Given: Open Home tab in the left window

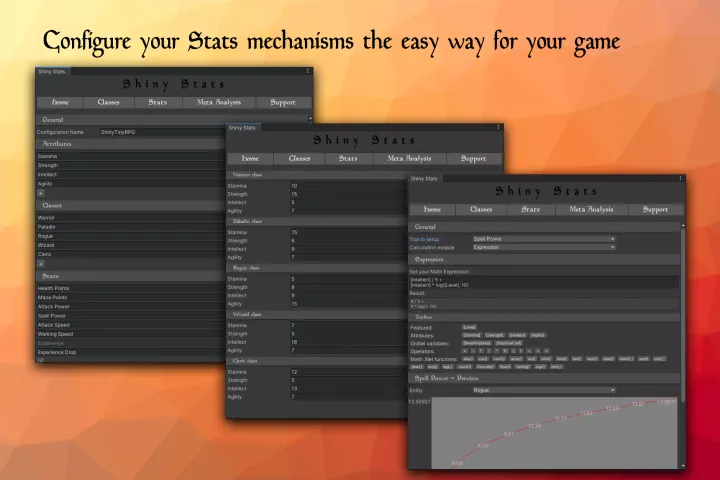Looking at the screenshot, I should click(60, 102).
